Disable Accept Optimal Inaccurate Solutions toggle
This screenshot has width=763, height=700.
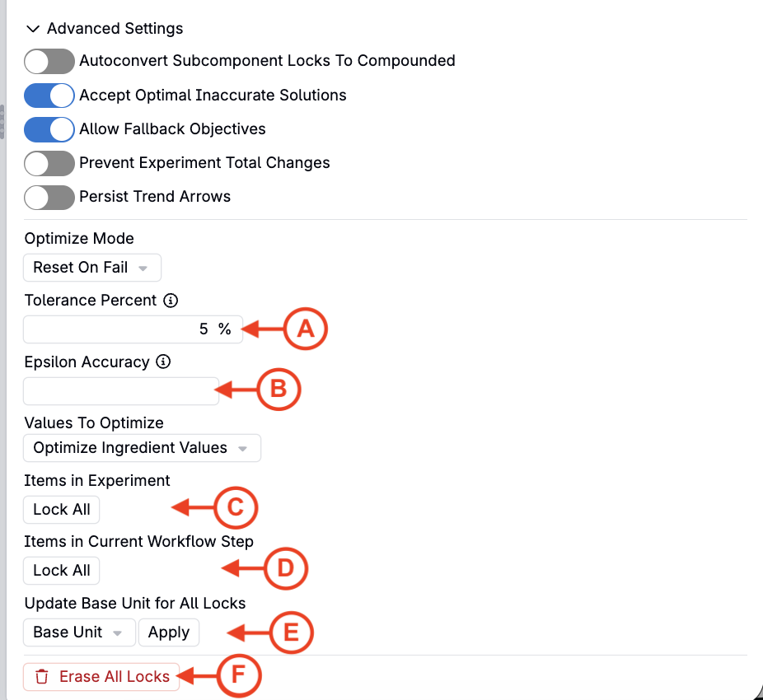click(x=49, y=96)
